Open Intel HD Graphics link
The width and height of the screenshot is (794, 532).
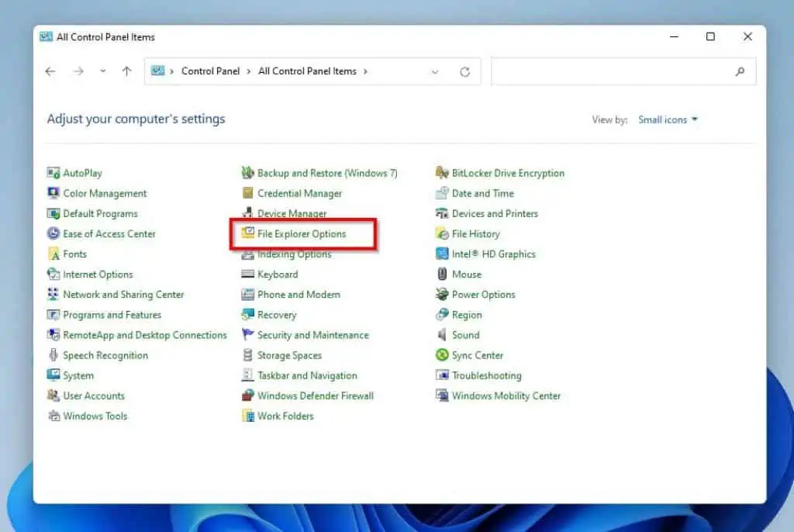click(493, 254)
